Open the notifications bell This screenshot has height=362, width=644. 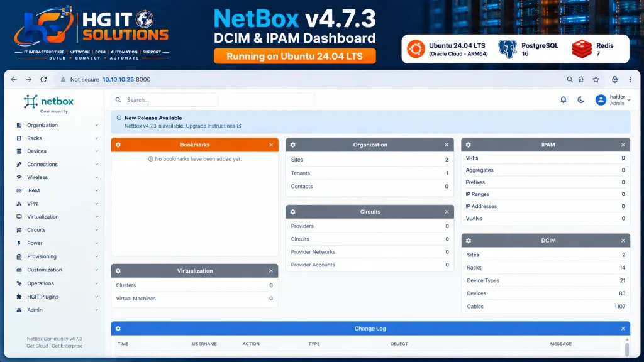click(563, 100)
